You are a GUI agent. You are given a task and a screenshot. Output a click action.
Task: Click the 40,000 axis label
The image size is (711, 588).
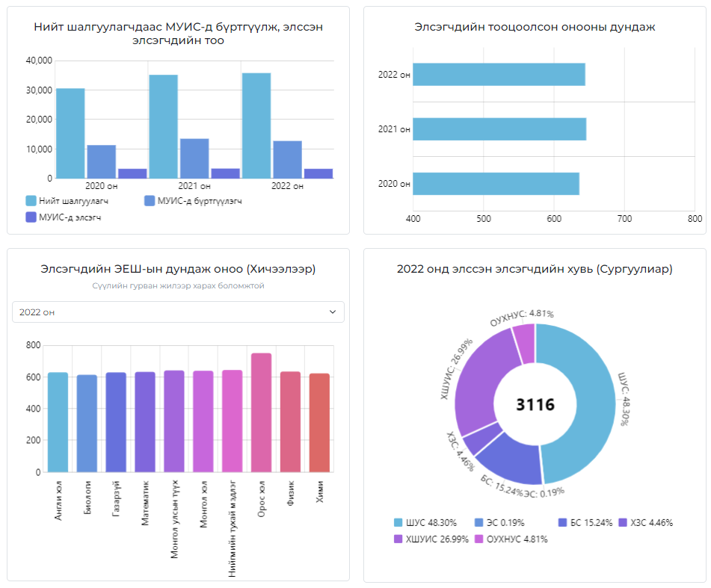pyautogui.click(x=39, y=61)
